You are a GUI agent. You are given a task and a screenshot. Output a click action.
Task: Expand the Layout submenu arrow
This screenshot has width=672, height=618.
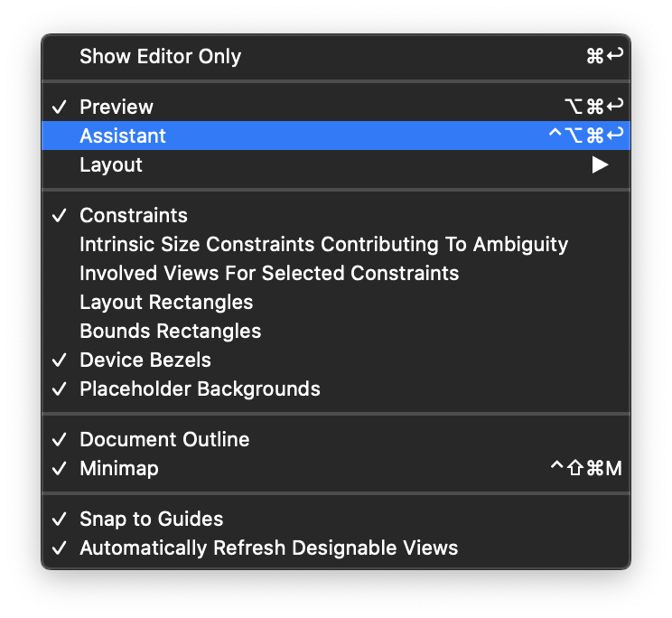[x=600, y=165]
